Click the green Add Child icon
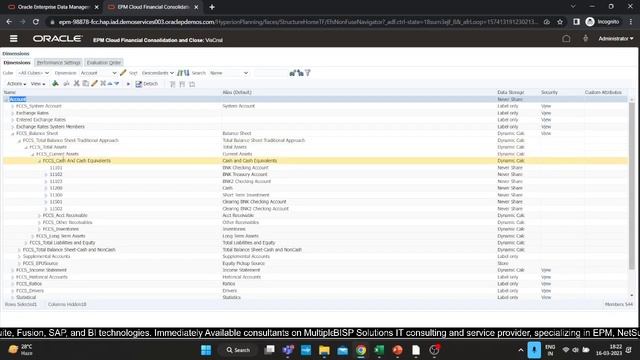640x360 pixels. [x=55, y=84]
